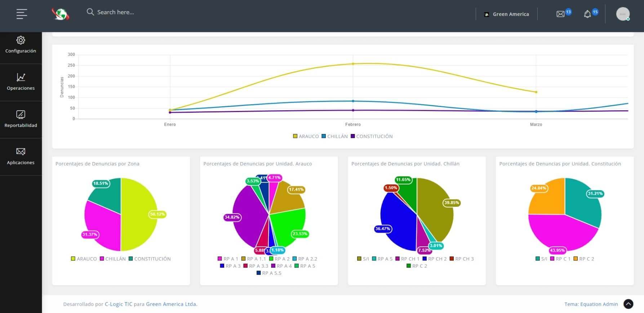The image size is (644, 313).
Task: Toggle ARAUCO series in line chart legend
Action: pyautogui.click(x=306, y=136)
